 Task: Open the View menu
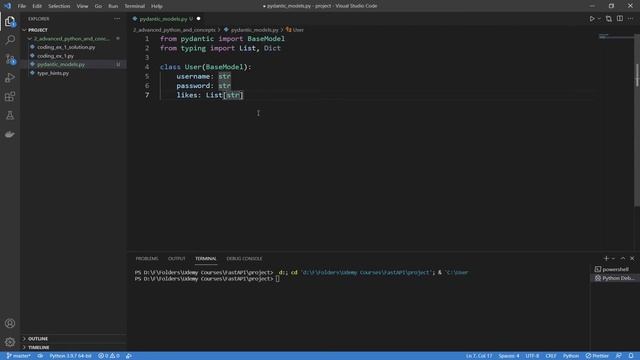click(82, 6)
